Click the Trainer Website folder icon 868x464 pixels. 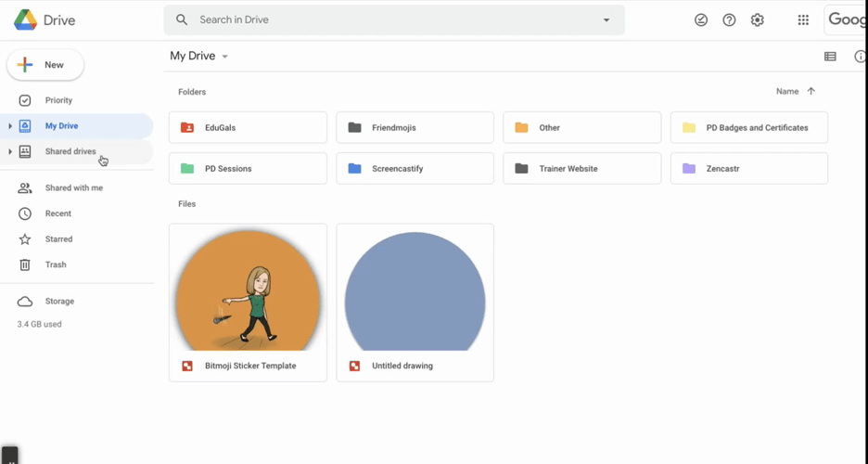pos(521,168)
